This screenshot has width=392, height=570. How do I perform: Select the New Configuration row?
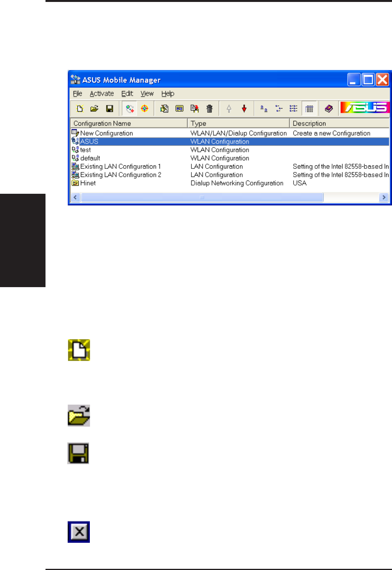230,133
